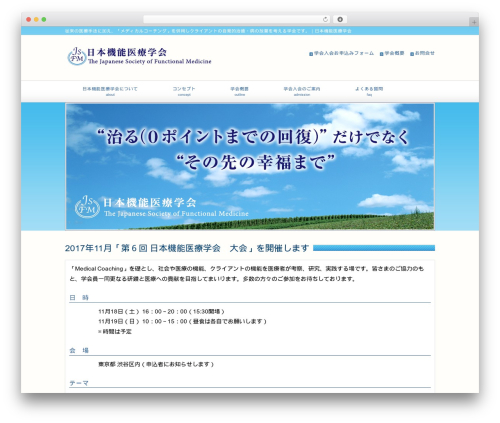Click the 11月18日（土）schedule line
Screen dimensions: 500x423
click(161, 312)
